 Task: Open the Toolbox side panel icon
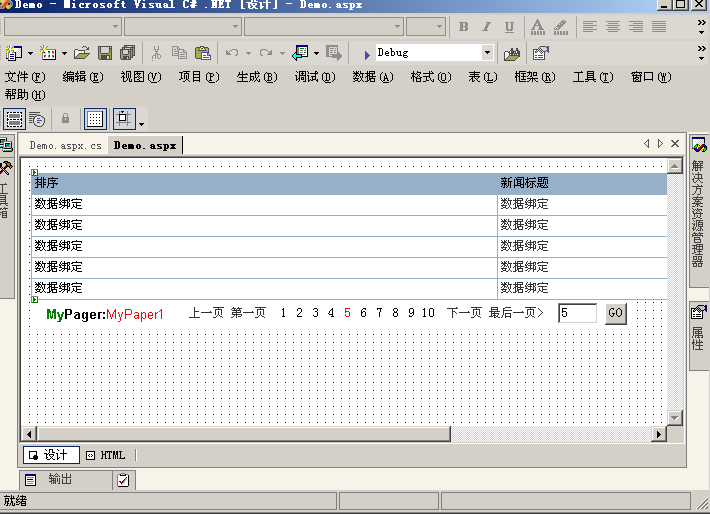click(6, 169)
